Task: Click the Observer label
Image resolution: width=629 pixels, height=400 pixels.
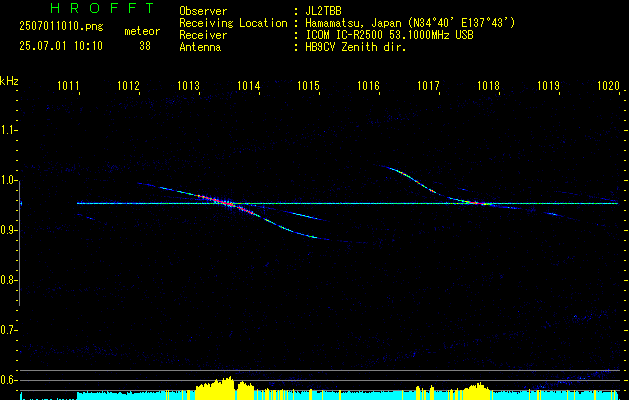Action: (x=203, y=11)
